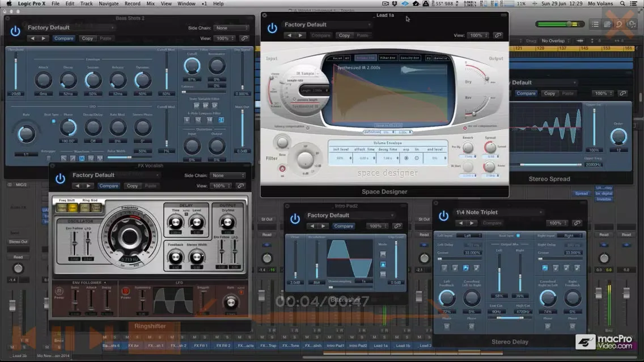Toggle Space Designer filter on button

coord(282,169)
